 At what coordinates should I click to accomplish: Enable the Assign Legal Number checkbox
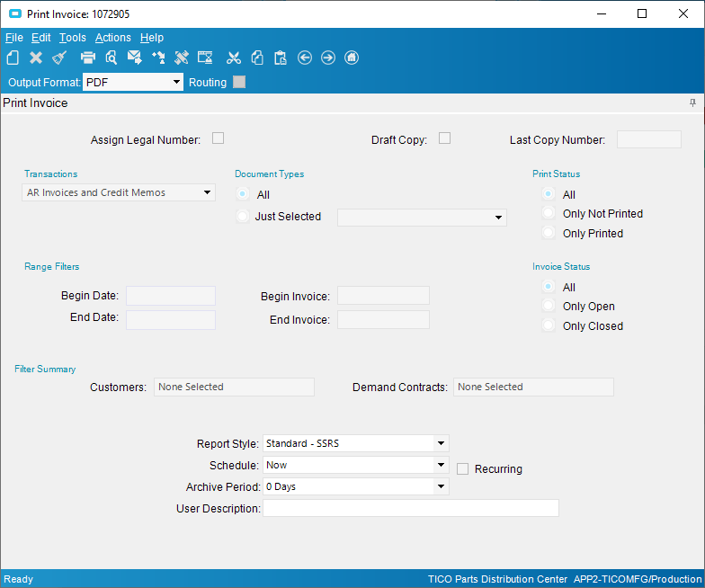[218, 138]
